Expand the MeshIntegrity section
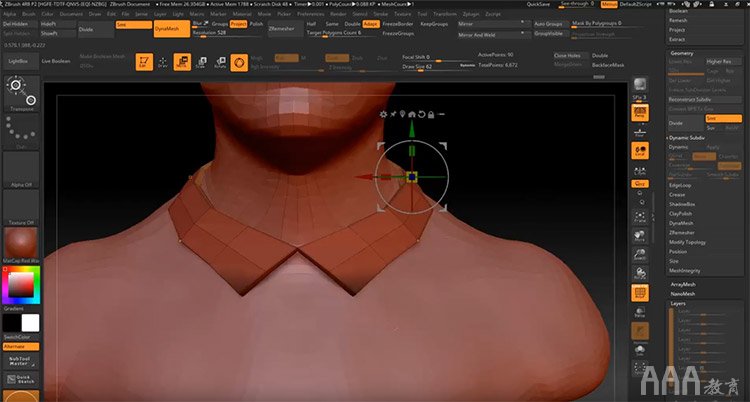Viewport: 750px width, 402px height. 685,271
